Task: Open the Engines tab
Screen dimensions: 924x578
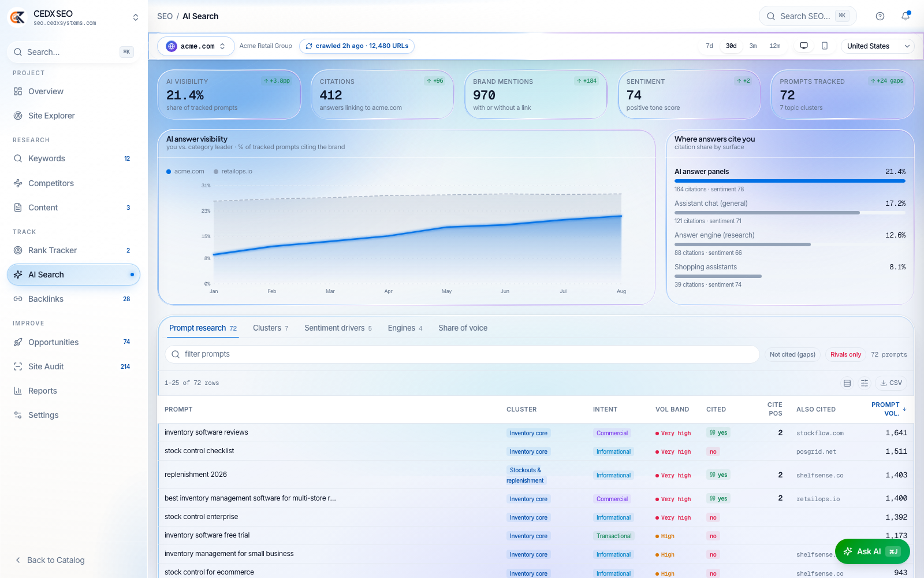Action: 405,328
